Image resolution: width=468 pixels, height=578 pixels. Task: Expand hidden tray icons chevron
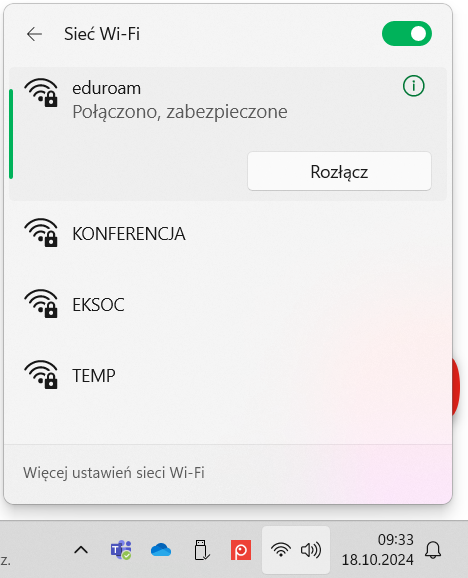coord(81,550)
